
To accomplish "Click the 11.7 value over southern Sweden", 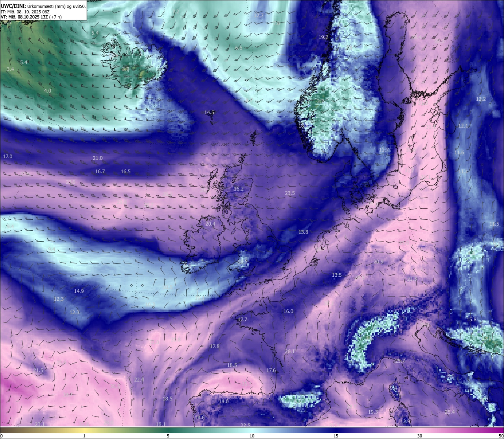I will pyautogui.click(x=384, y=150).
